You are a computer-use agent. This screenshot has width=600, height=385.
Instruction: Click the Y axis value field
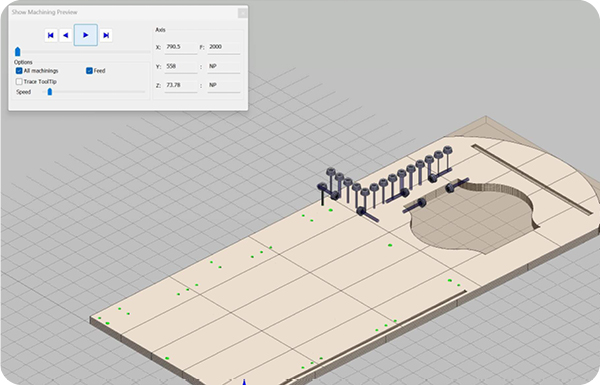click(x=181, y=67)
